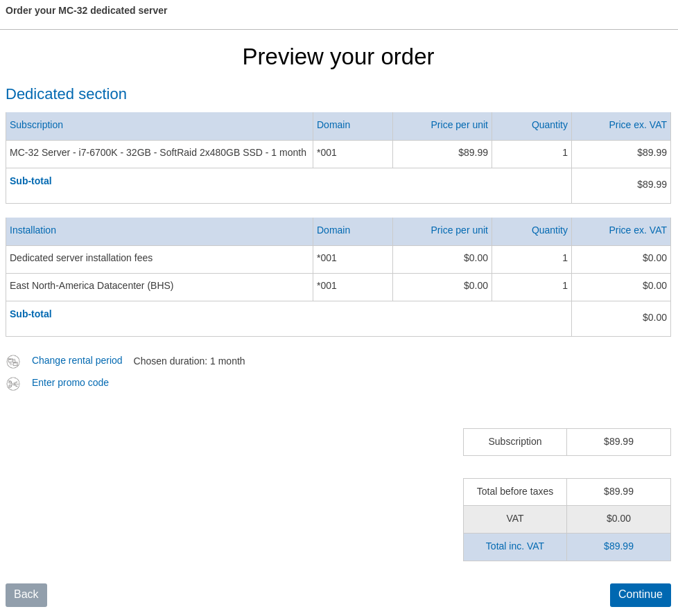Image resolution: width=678 pixels, height=616 pixels.
Task: Click quantity 1 in Datacenter (BHS) row
Action: pyautogui.click(x=565, y=285)
